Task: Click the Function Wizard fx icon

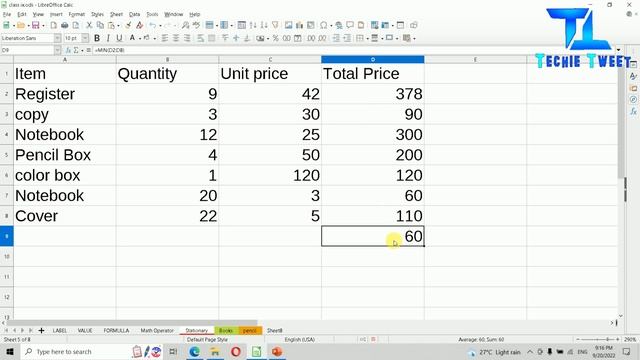Action: (x=68, y=50)
